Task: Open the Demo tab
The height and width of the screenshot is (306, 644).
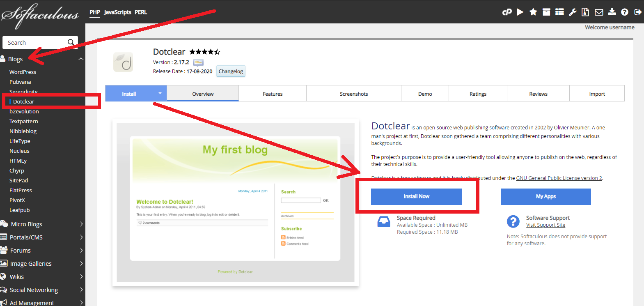Action: coord(425,94)
